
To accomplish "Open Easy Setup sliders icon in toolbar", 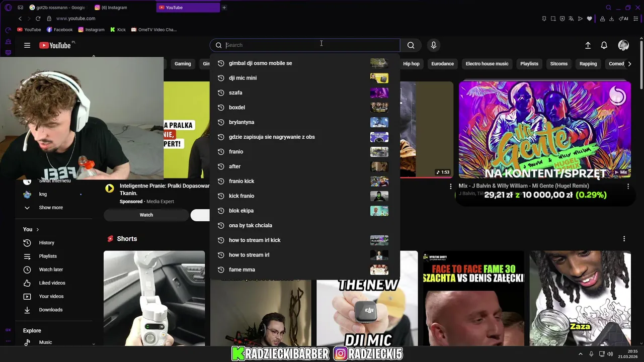I will coord(636,19).
